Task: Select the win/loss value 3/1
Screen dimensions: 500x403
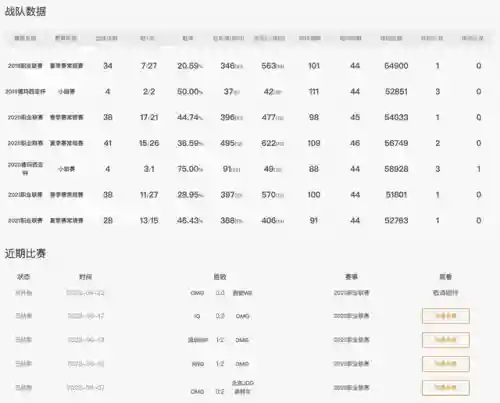Action: [x=149, y=169]
